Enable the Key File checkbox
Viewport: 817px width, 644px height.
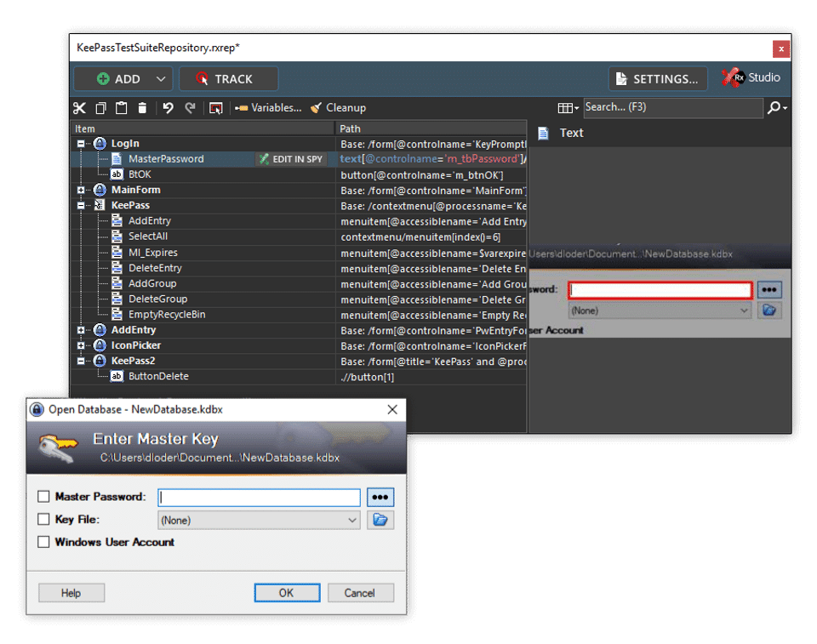pyautogui.click(x=43, y=520)
